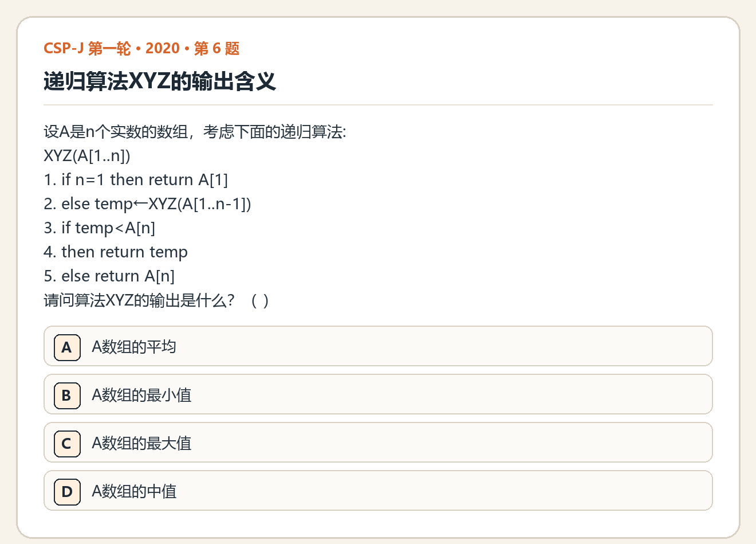Click the letter A option badge
The image size is (756, 544).
(67, 347)
